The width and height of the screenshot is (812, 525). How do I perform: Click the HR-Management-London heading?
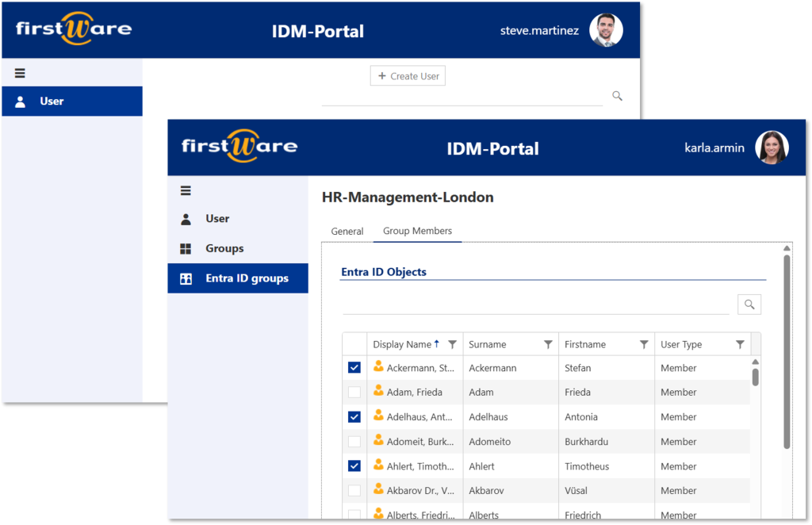tap(408, 197)
